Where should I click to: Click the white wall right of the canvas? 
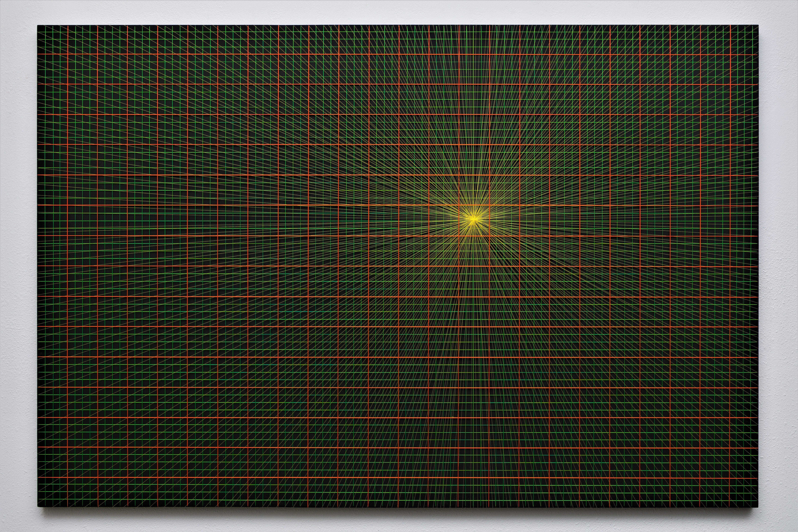tap(778, 266)
